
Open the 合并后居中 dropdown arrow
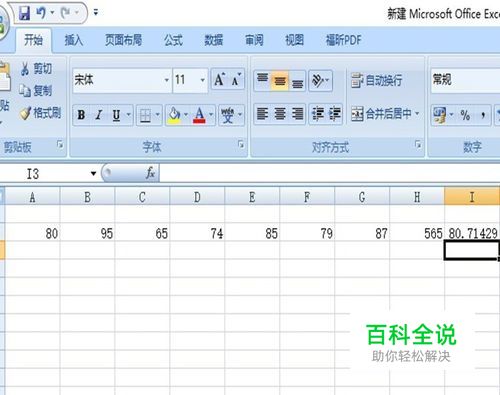tap(417, 114)
